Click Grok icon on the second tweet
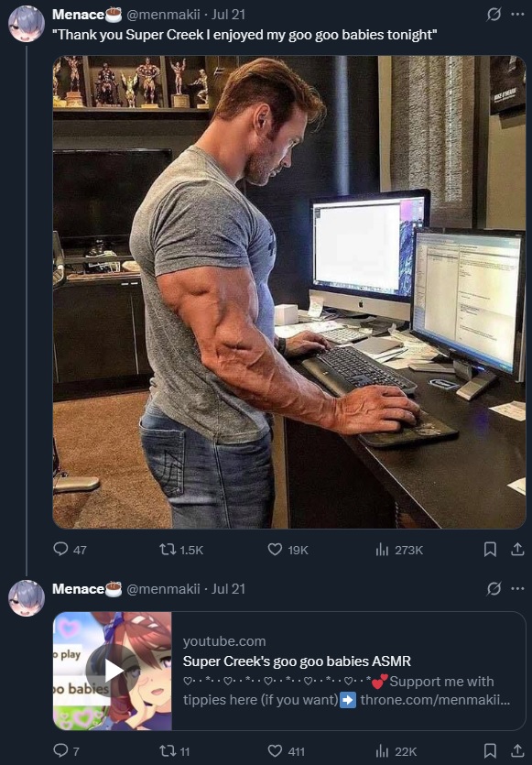The image size is (532, 765). click(494, 589)
